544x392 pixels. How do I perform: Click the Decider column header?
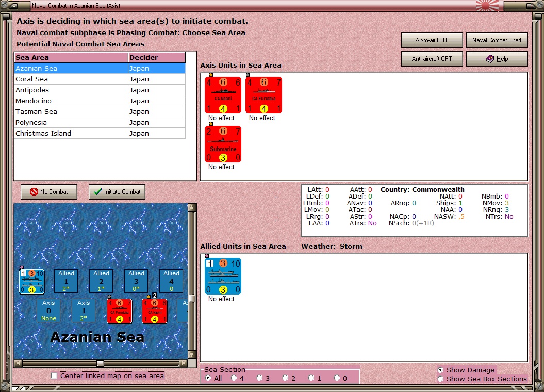pos(156,58)
